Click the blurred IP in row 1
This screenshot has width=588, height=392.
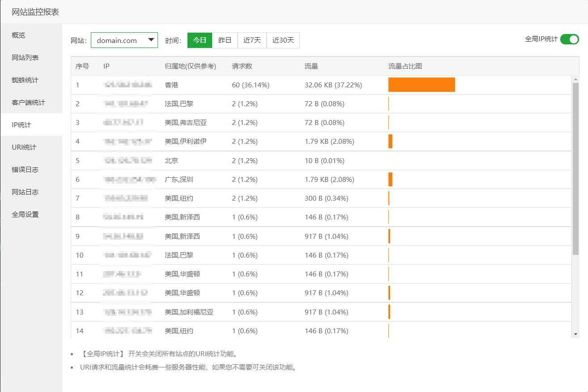click(128, 85)
